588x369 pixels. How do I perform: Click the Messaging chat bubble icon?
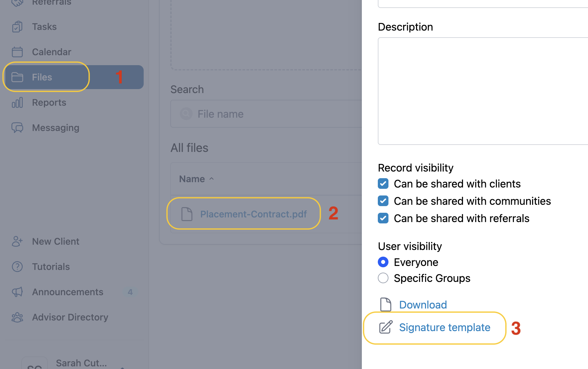pyautogui.click(x=17, y=128)
